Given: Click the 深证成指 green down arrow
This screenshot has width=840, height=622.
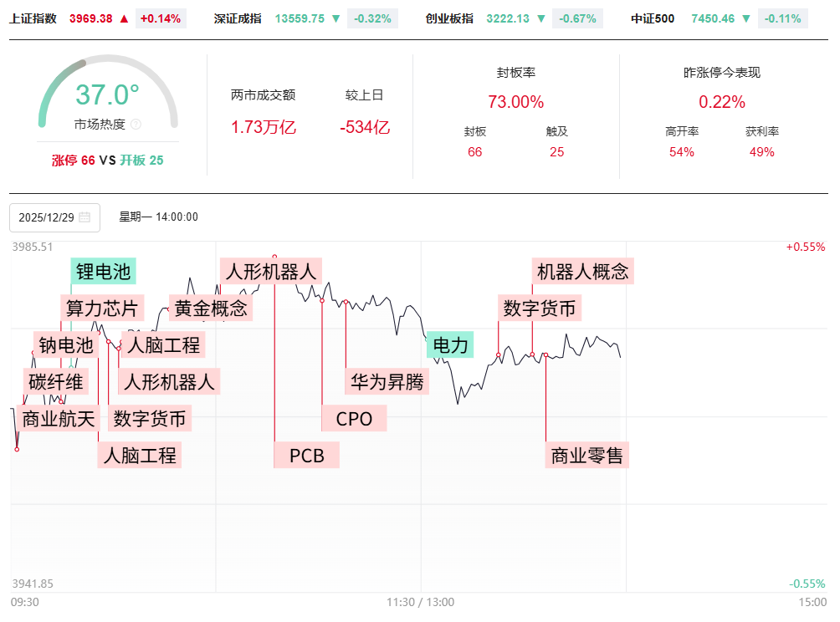Looking at the screenshot, I should (335, 18).
